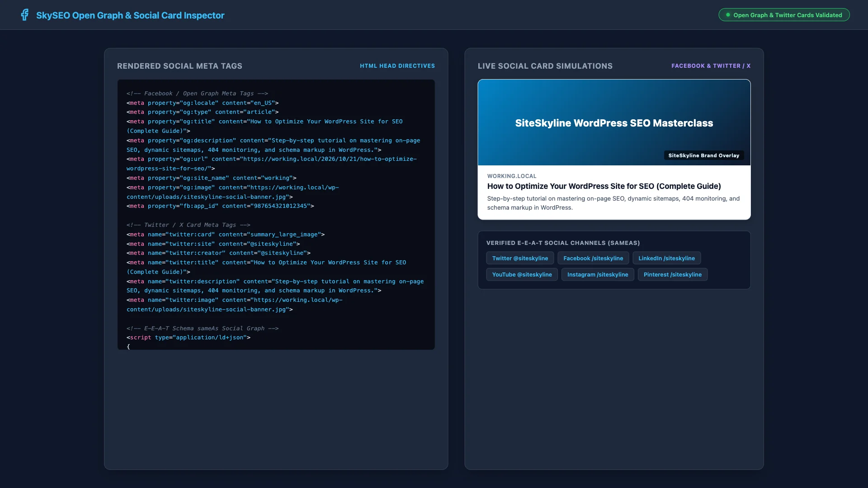Click the WORKING.LOCAL domain text on card

(x=512, y=176)
